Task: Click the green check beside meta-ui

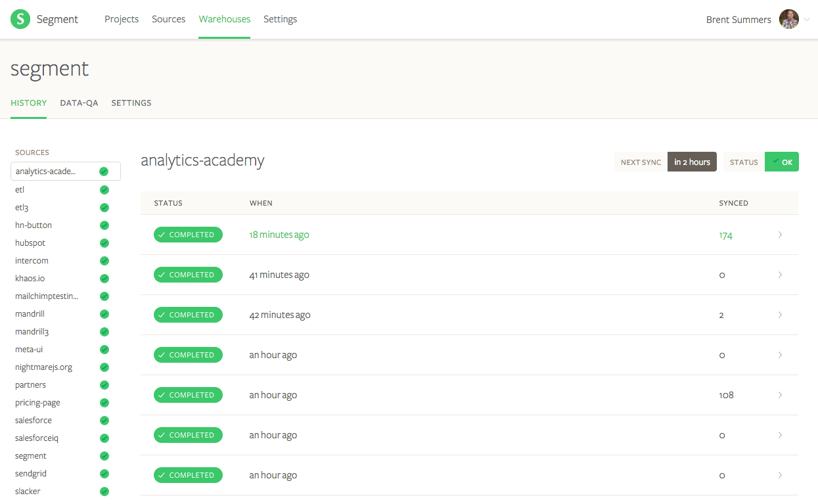Action: [x=104, y=350]
